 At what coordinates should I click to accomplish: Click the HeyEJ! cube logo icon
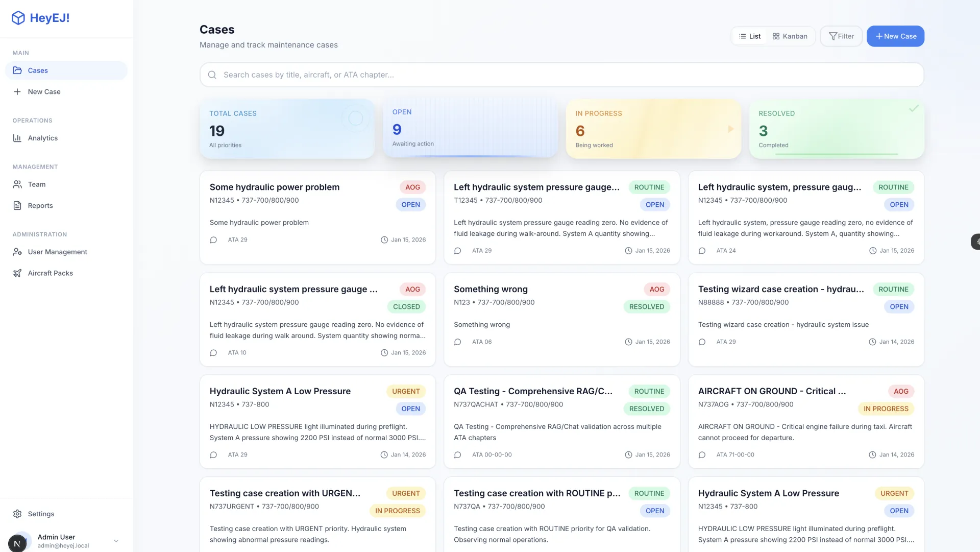[x=18, y=18]
